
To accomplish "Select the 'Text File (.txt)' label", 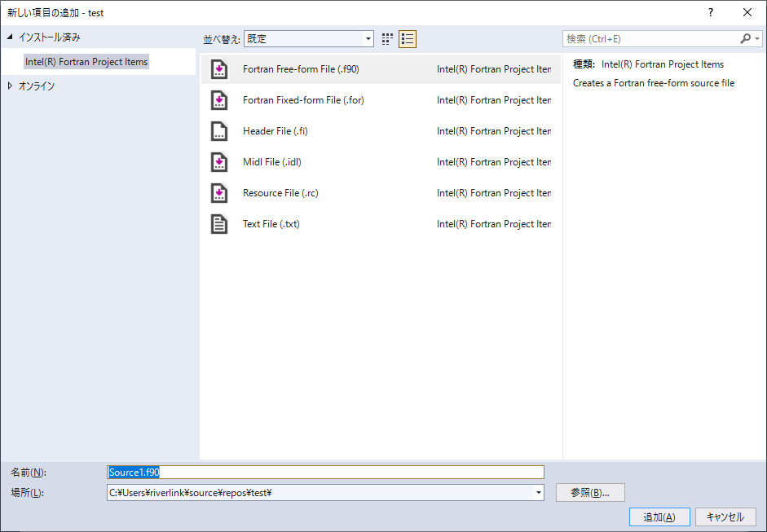I will point(271,224).
